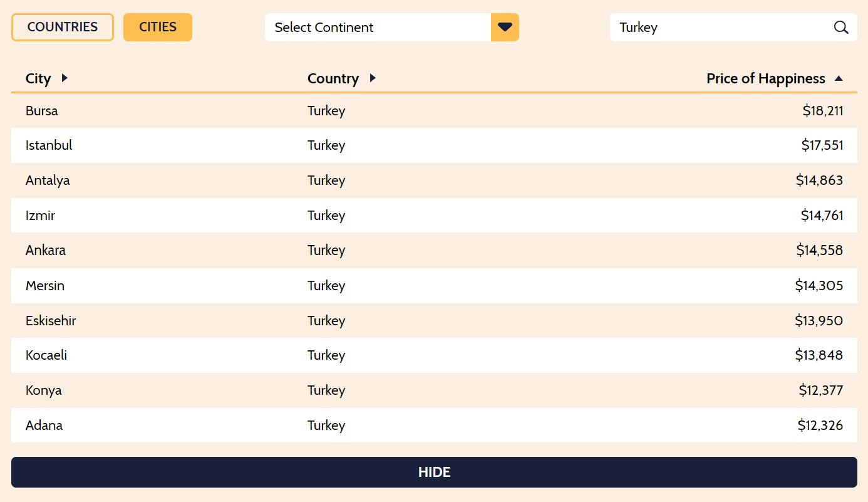This screenshot has height=502, width=868.
Task: Click the Price of Happiness sort arrow
Action: coord(839,78)
